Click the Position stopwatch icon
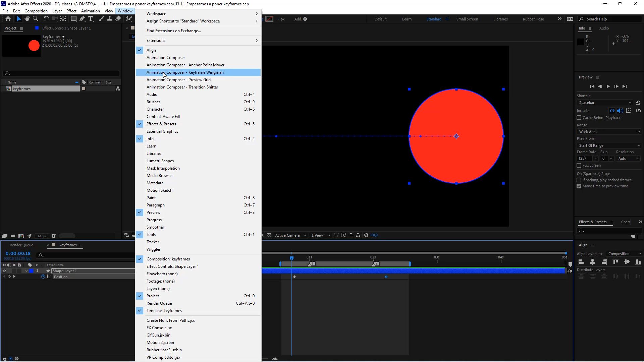The width and height of the screenshot is (644, 362). [43, 277]
